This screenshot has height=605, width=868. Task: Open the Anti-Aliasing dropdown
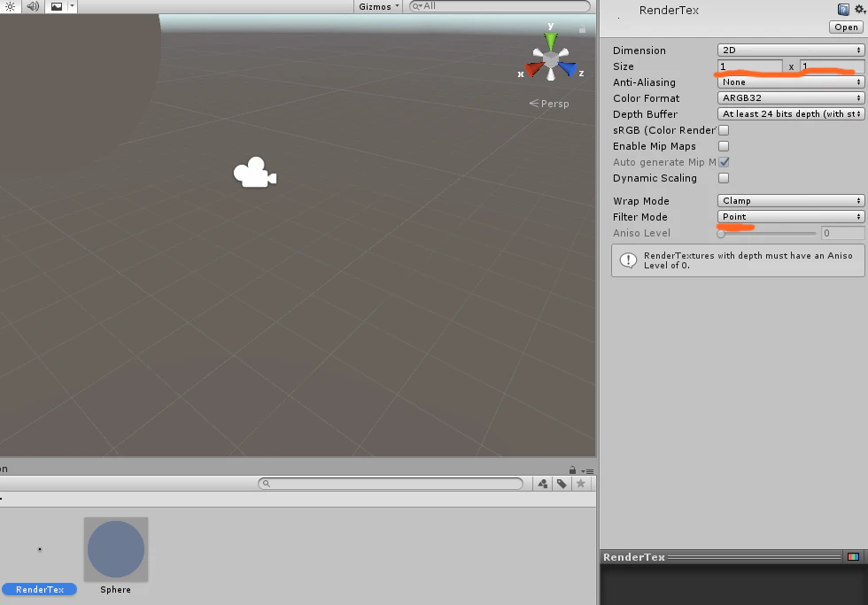point(790,81)
